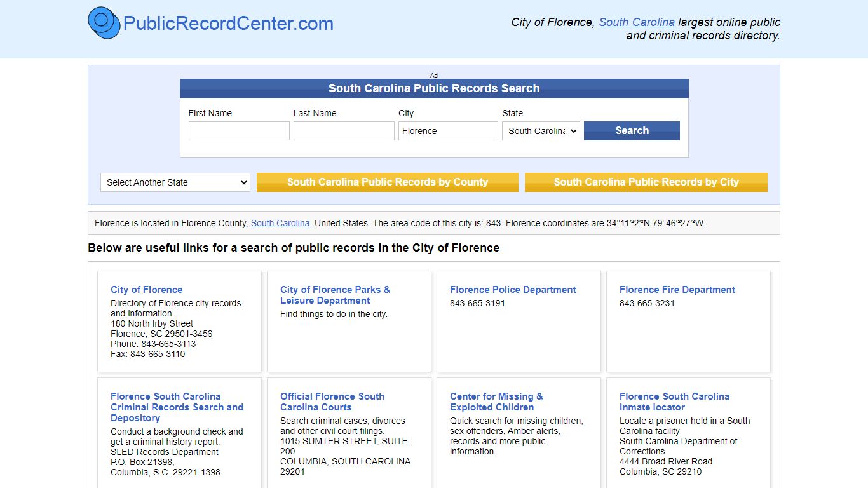The height and width of the screenshot is (488, 868).
Task: Open the PublicRecordCenter.com site title link
Action: [x=228, y=24]
